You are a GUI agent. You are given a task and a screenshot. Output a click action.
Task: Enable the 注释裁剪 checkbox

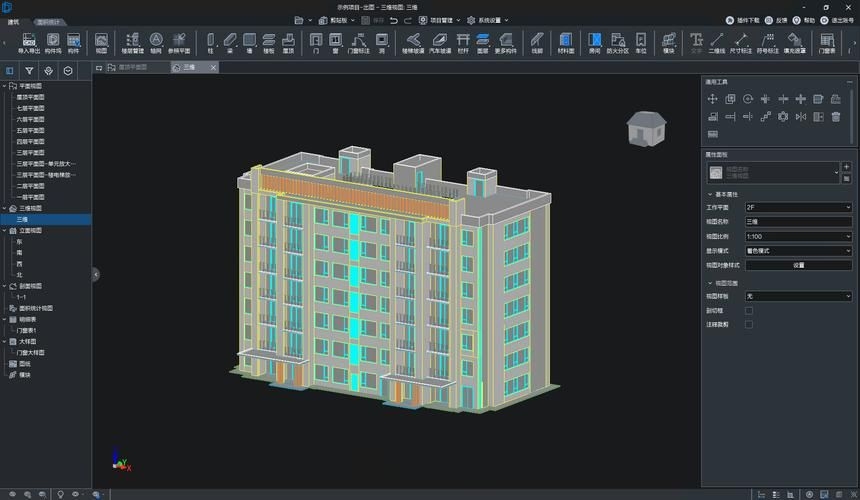pos(749,324)
